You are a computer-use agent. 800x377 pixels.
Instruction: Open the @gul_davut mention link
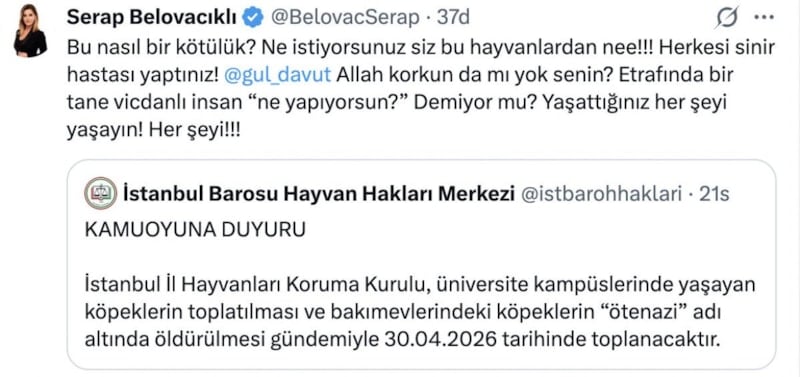278,76
